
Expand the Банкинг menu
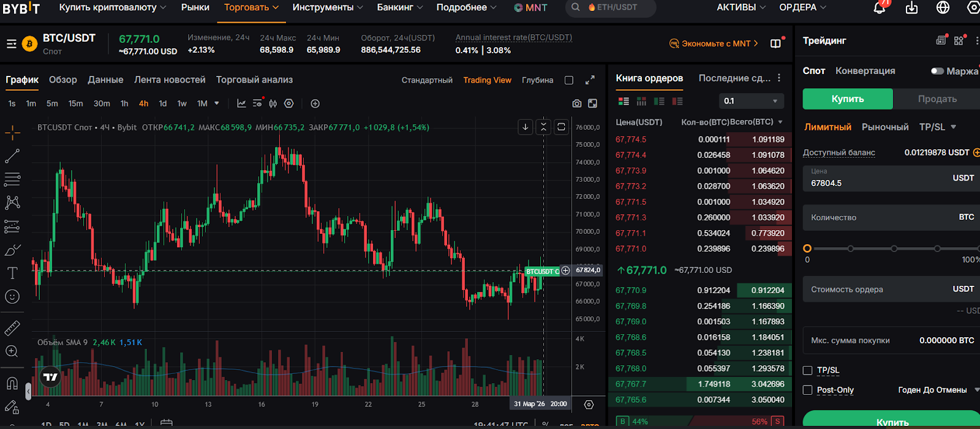pyautogui.click(x=400, y=7)
